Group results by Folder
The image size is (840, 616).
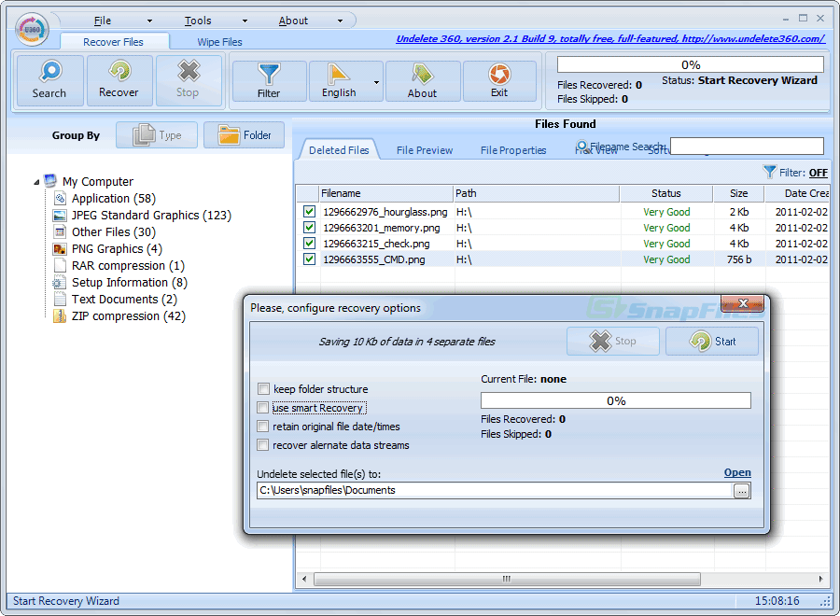[245, 135]
